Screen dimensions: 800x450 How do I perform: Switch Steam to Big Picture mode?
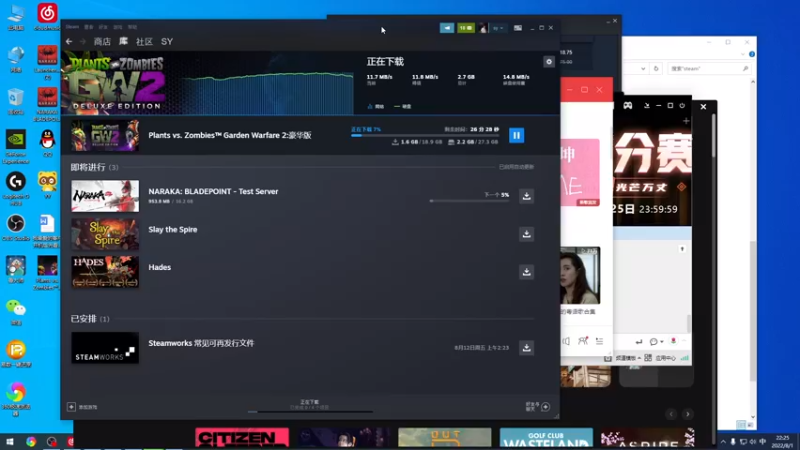coord(518,28)
